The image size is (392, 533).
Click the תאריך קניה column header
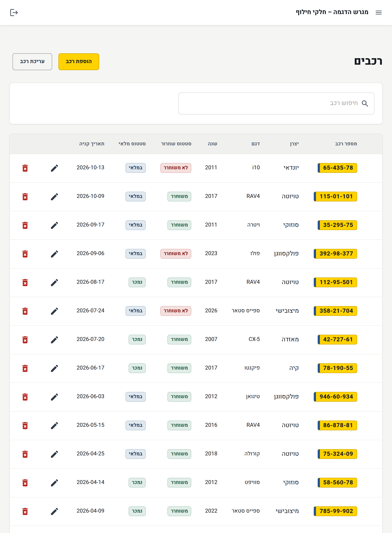[92, 144]
